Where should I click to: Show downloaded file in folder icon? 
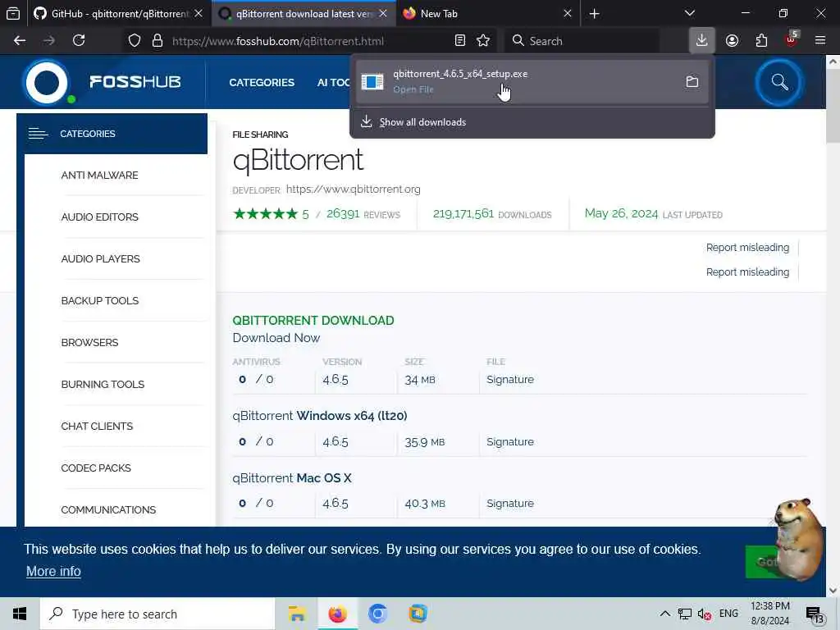(692, 81)
